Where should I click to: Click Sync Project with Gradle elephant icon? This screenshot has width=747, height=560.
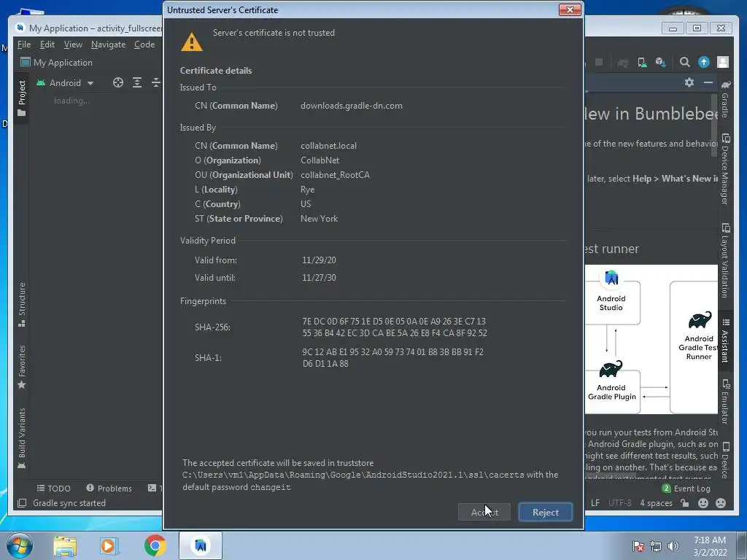[623, 63]
